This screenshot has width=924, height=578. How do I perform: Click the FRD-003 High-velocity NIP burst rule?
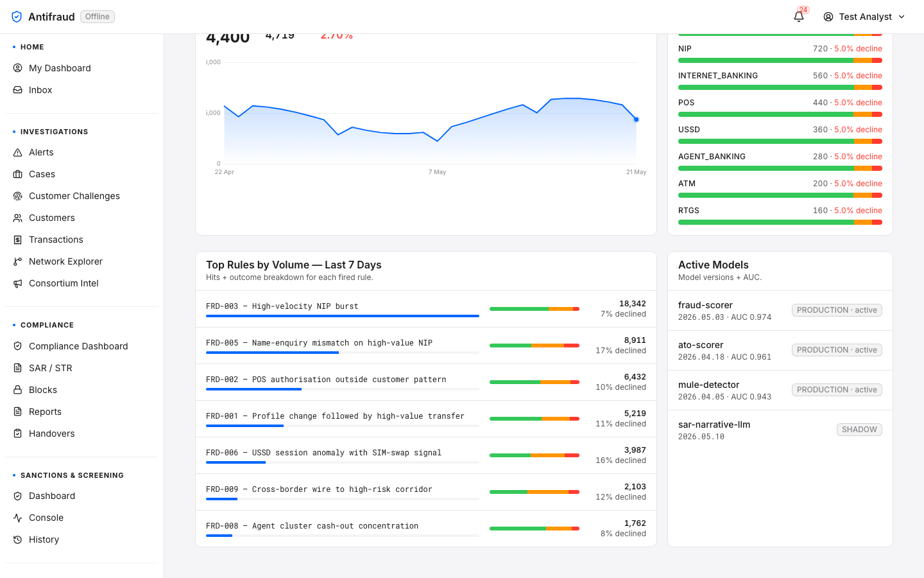426,309
